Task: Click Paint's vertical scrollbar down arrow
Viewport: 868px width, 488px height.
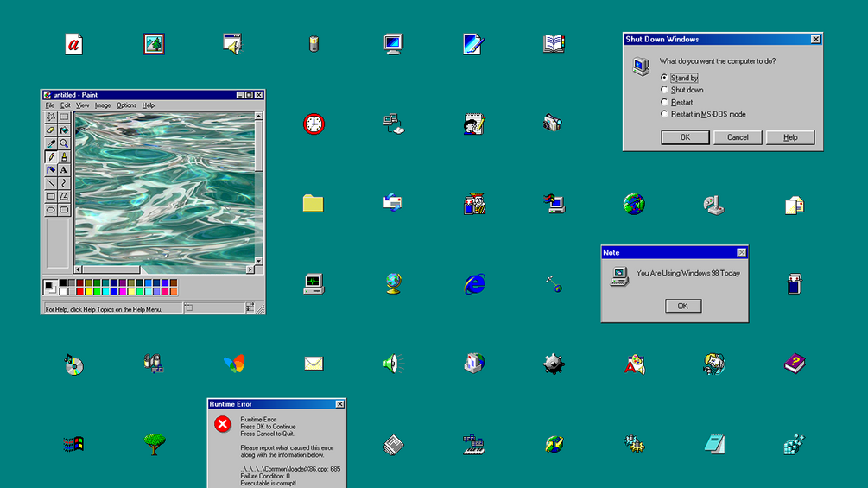Action: [x=258, y=261]
